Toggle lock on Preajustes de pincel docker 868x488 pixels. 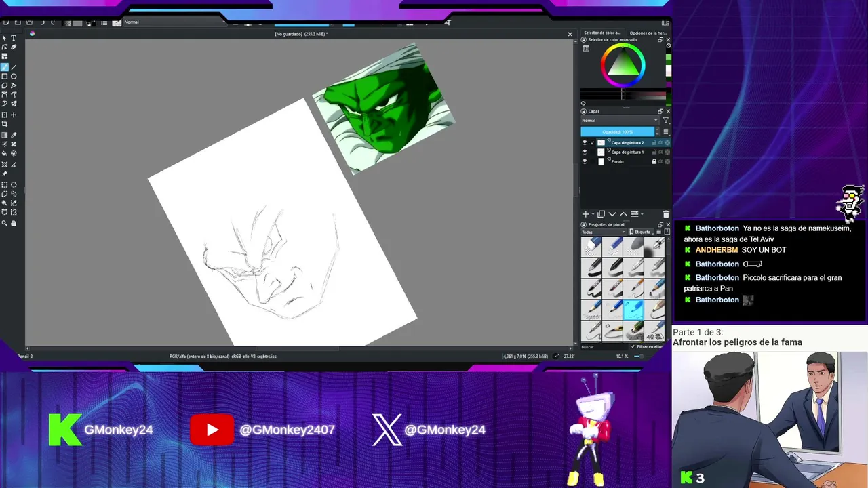point(583,224)
